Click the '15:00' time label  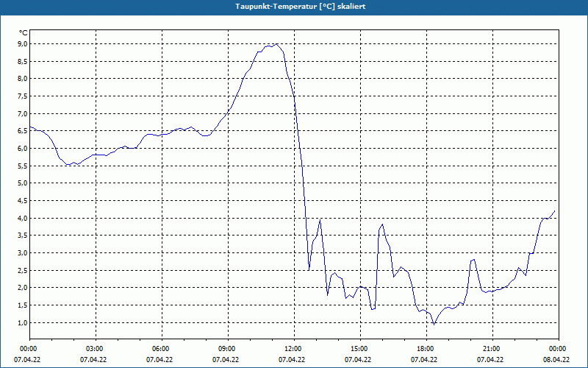click(358, 349)
